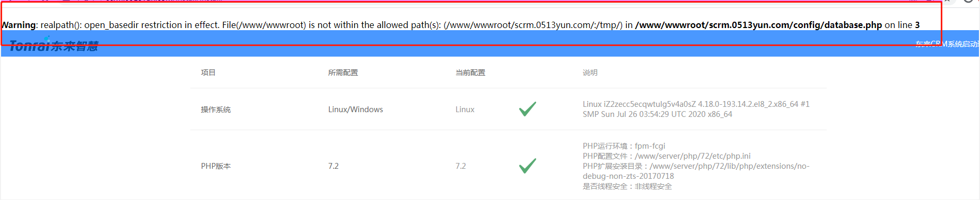Click the 东来CRM系统启动 header text
The height and width of the screenshot is (200, 980).
pos(947,44)
